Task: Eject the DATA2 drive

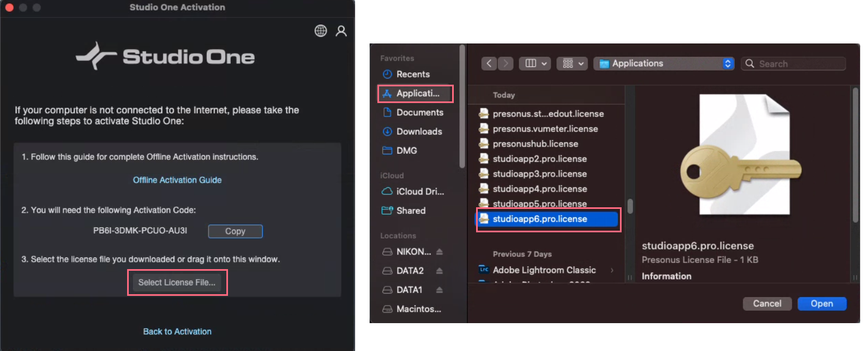Action: point(440,270)
